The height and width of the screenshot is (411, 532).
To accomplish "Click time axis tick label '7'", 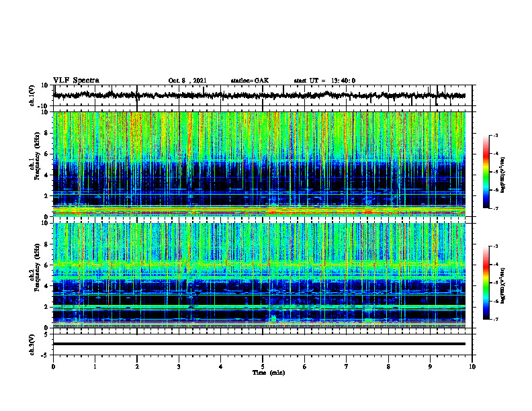I will click(347, 367).
